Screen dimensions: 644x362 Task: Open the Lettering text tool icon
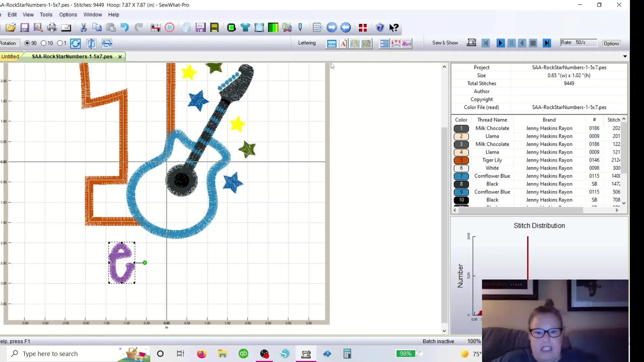coord(343,43)
